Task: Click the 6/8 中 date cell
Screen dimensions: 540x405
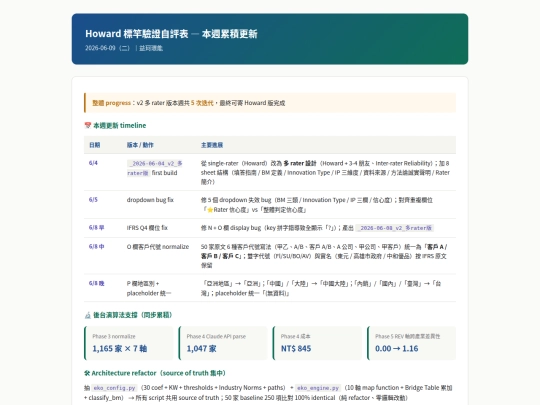Action: [96, 247]
